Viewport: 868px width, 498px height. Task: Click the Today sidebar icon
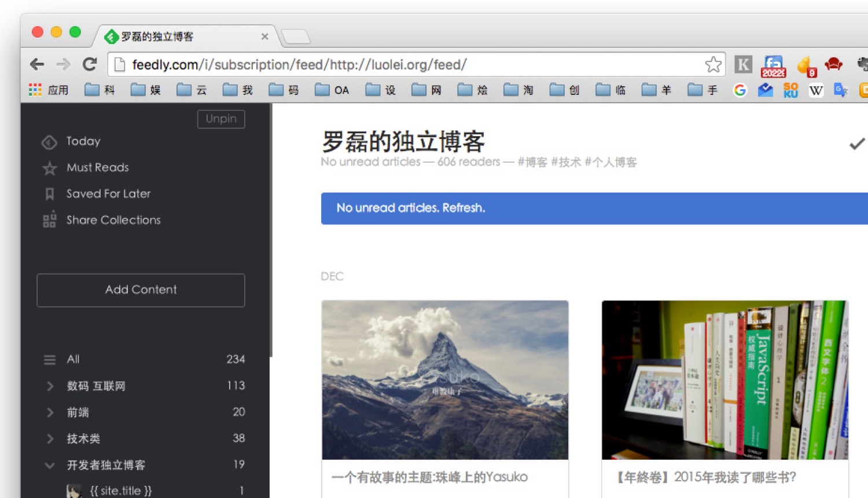pos(49,142)
